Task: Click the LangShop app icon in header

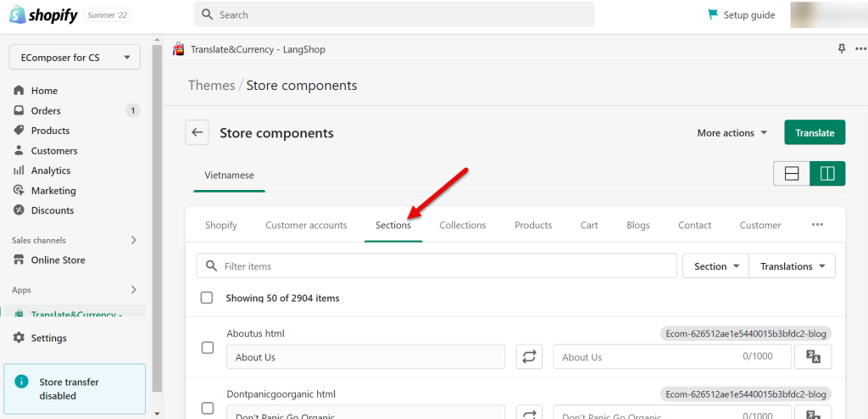Action: [178, 49]
